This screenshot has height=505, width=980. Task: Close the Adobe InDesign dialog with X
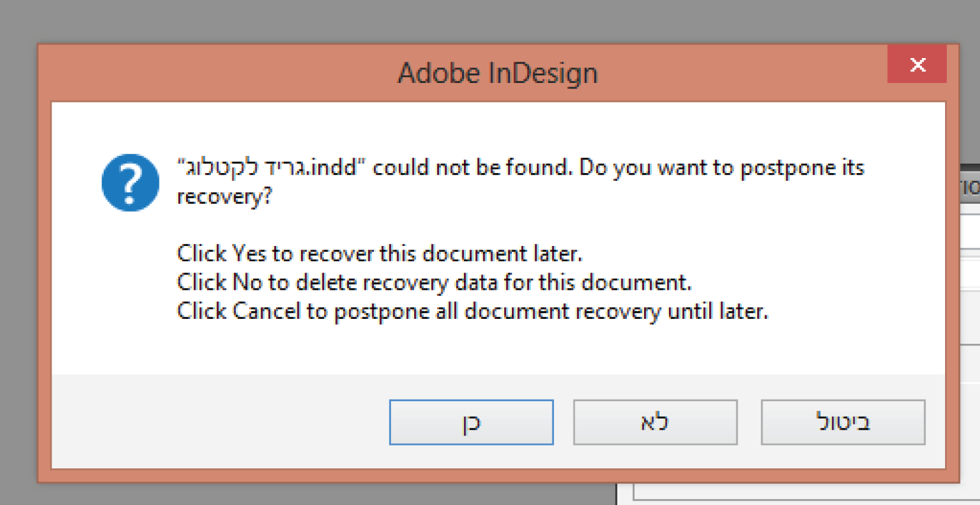[x=917, y=64]
